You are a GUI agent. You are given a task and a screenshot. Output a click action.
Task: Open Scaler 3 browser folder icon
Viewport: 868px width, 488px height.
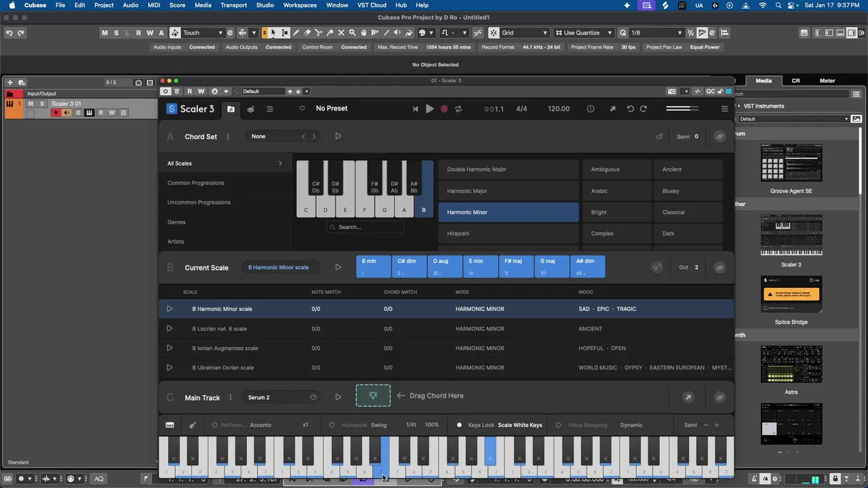pyautogui.click(x=231, y=108)
